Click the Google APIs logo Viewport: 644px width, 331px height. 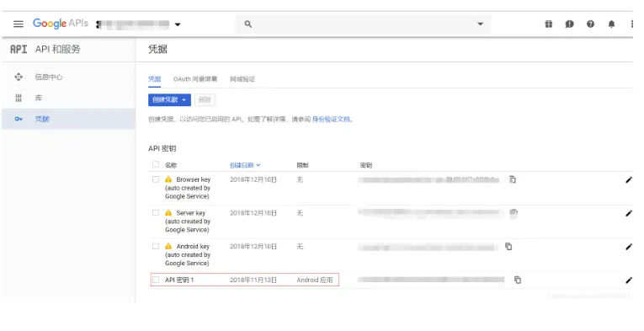[61, 24]
